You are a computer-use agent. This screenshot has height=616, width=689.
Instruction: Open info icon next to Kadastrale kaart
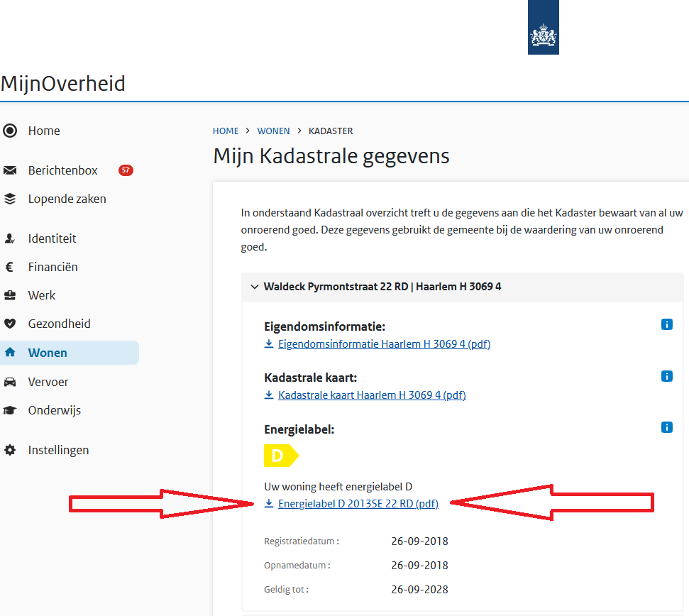pos(666,376)
